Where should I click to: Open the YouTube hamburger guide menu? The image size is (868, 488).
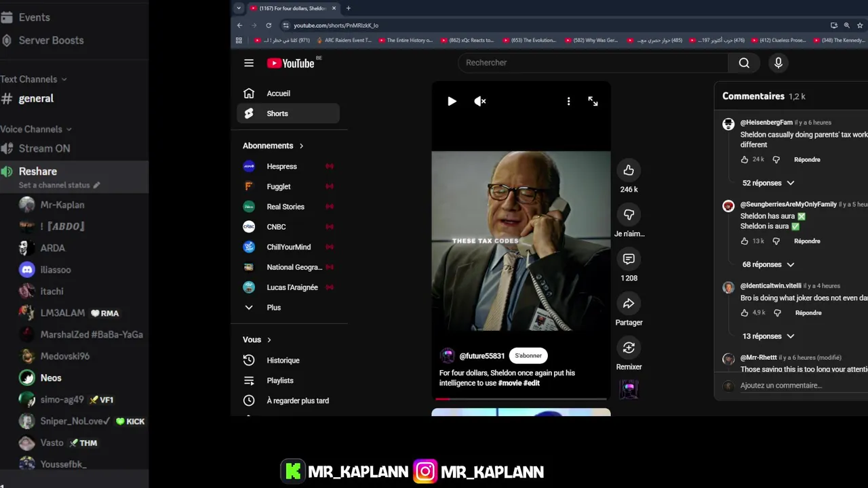coord(249,63)
